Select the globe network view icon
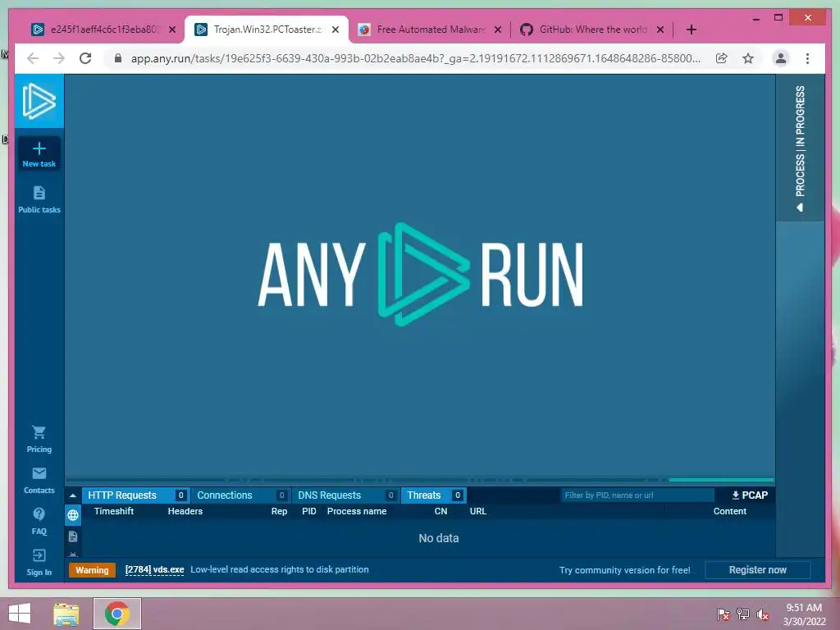 coord(73,515)
